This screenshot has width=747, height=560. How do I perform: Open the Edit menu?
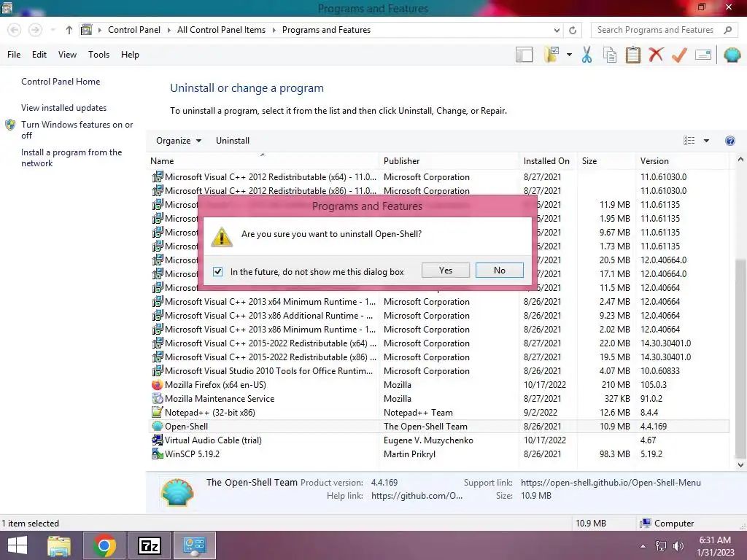(39, 55)
